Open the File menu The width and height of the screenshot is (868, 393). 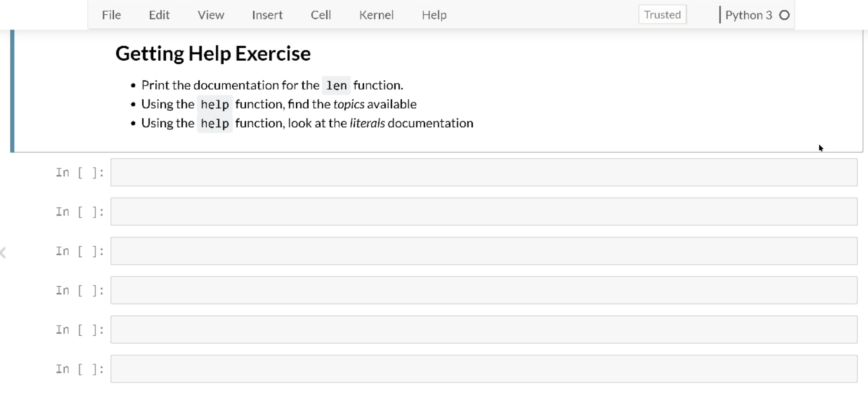(x=111, y=15)
